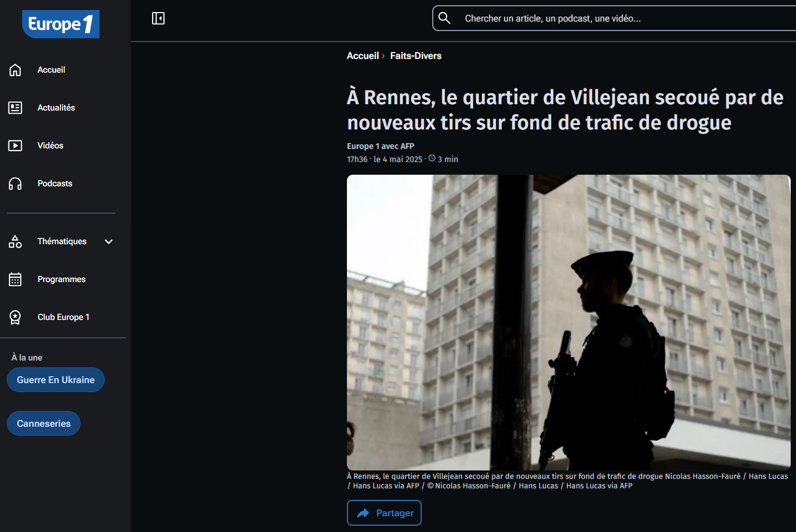Click the Programmes calendar icon
Screen dimensions: 796x532
(x=15, y=279)
